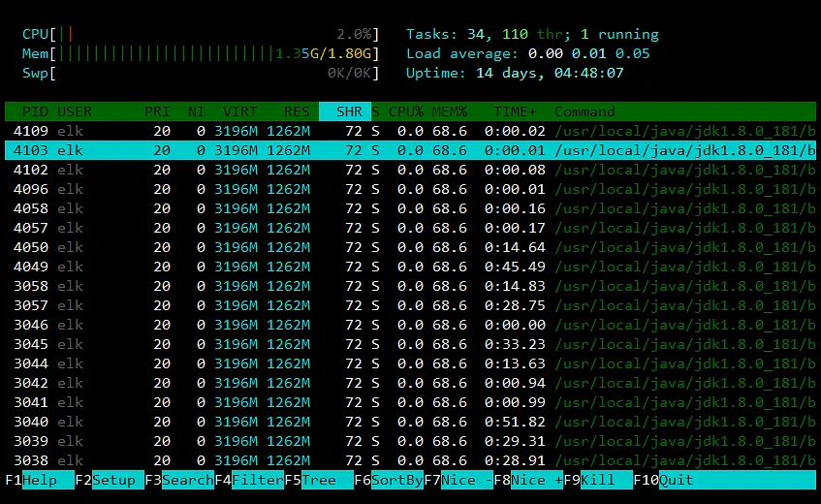The image size is (821, 504).
Task: Click the MEM% column header
Action: [450, 111]
